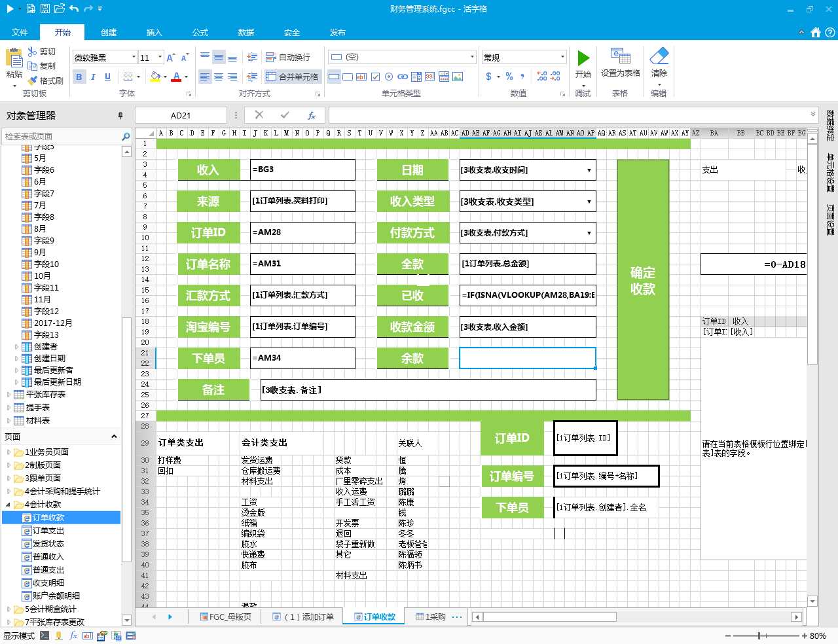Align cell content to the bottom
Image resolution: width=838 pixels, height=644 pixels.
click(x=232, y=58)
